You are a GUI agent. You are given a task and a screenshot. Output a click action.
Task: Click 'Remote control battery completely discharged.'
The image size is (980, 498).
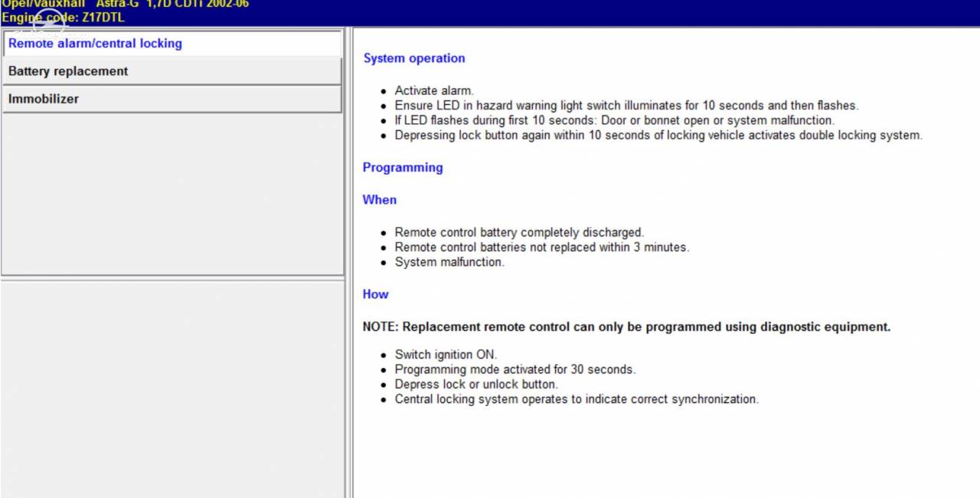tap(519, 232)
